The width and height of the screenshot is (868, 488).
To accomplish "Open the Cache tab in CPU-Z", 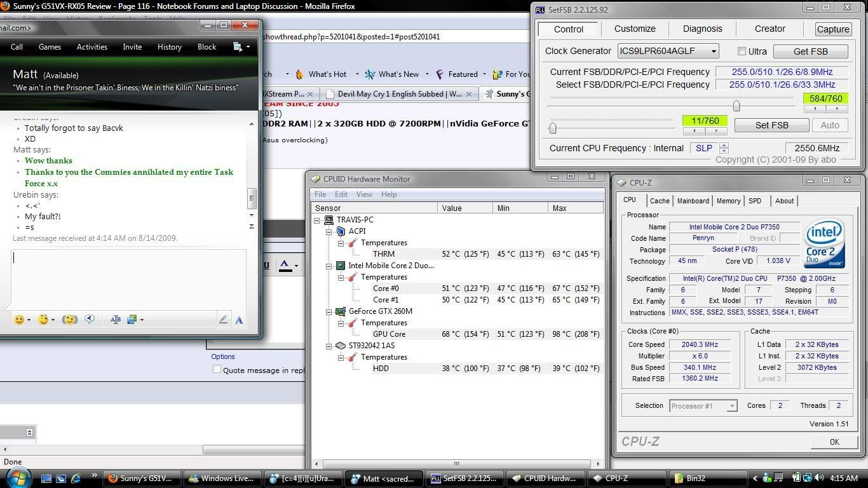I will (659, 201).
